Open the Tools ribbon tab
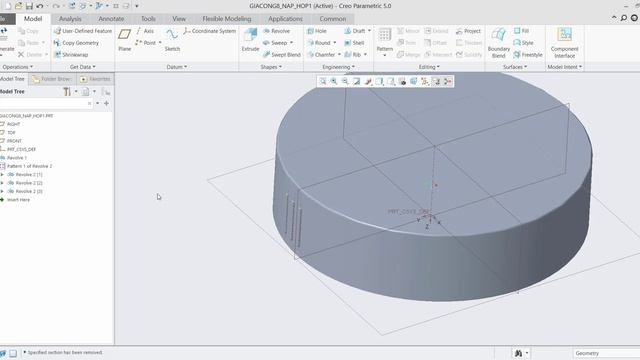Image resolution: width=640 pixels, height=360 pixels. pos(148,19)
